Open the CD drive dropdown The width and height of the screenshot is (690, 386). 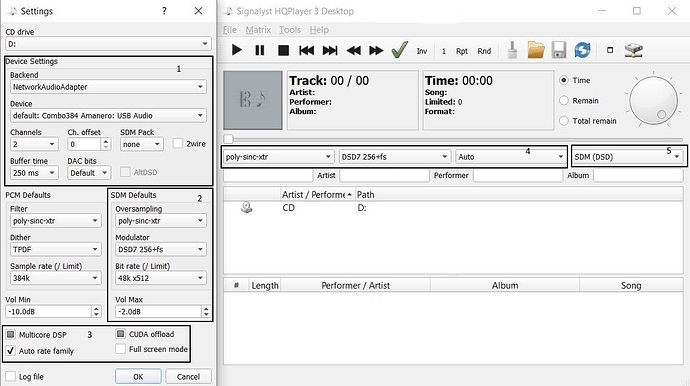[108, 44]
